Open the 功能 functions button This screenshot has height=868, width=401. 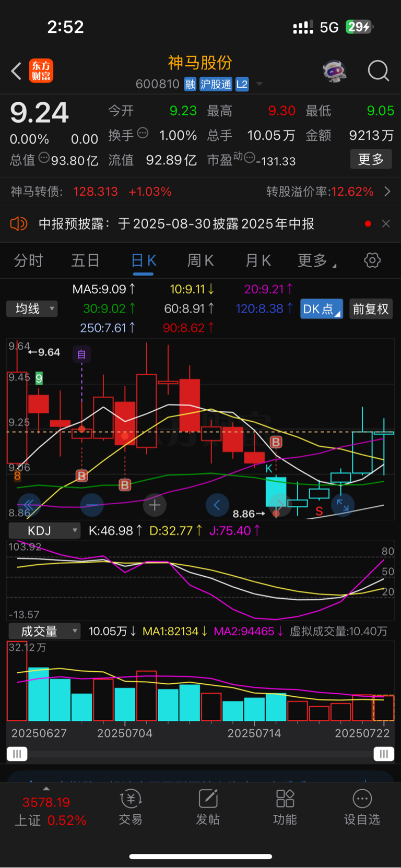(x=285, y=807)
